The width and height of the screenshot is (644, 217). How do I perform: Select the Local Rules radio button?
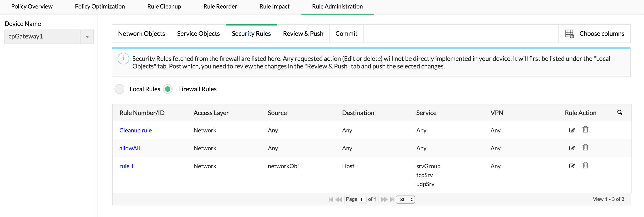[x=119, y=89]
